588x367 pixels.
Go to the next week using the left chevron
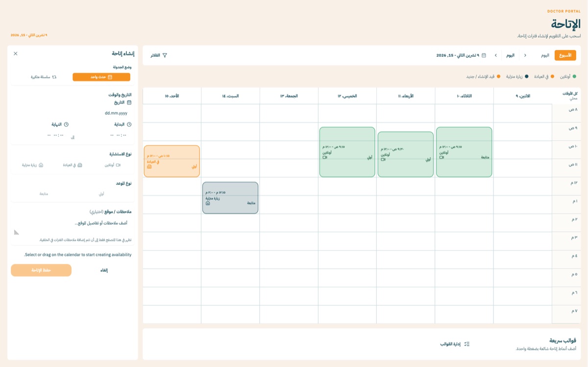click(495, 55)
